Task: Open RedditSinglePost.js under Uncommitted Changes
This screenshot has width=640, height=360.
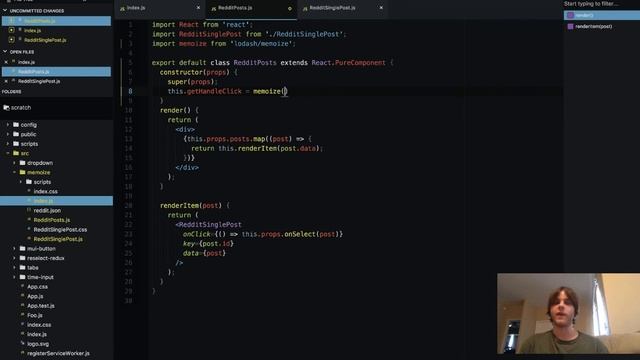Action: click(x=45, y=40)
